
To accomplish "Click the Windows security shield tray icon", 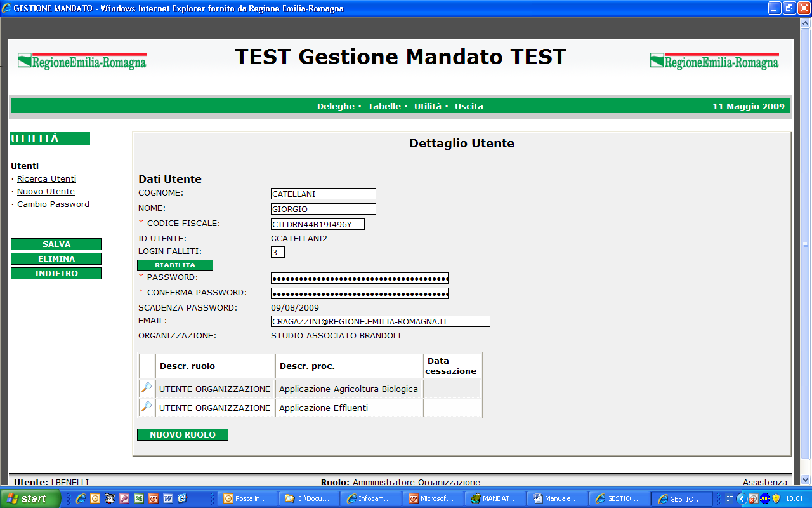I will point(776,498).
